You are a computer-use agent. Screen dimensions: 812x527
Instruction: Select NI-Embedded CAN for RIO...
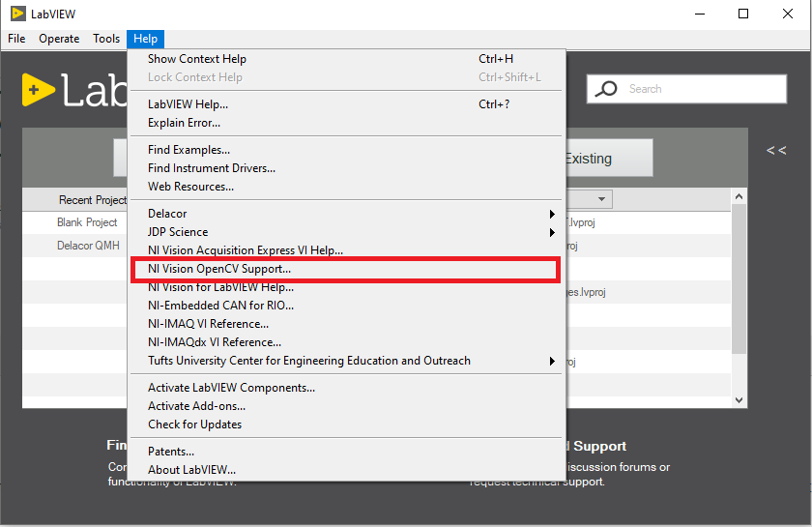(346, 306)
